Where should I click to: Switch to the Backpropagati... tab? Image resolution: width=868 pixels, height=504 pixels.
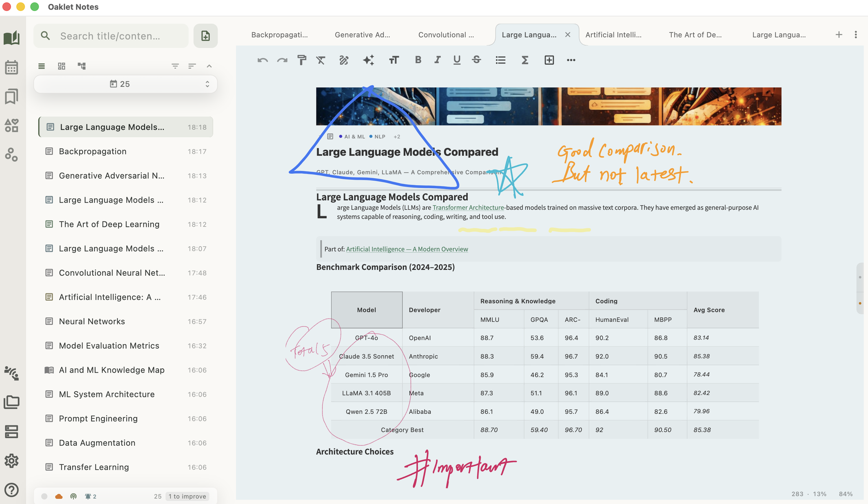(280, 35)
